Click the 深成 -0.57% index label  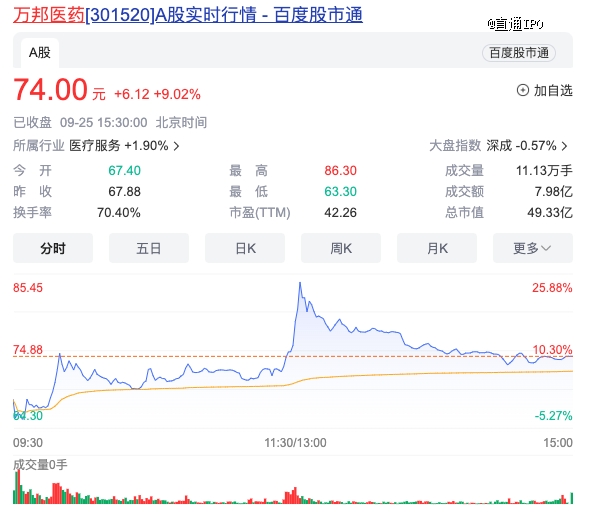[x=521, y=146]
